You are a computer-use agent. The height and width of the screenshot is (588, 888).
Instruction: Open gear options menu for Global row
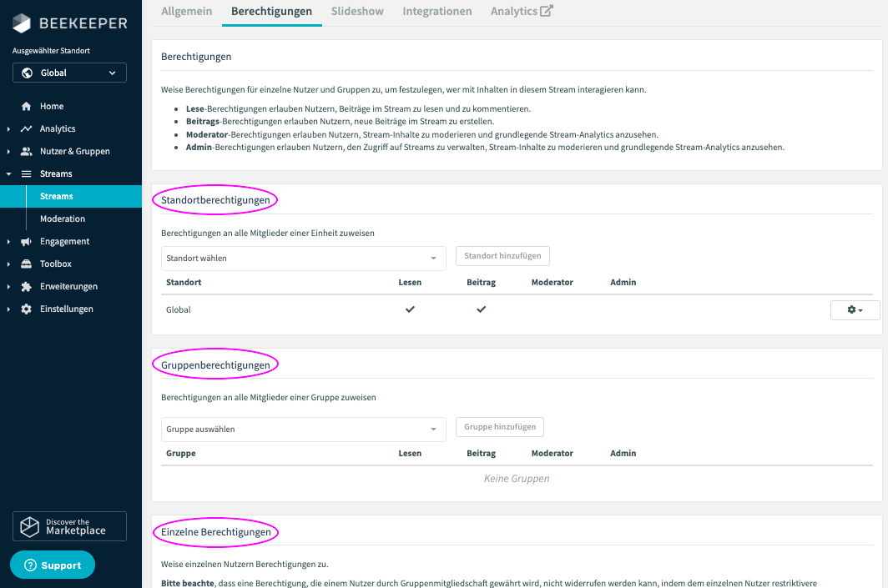tap(855, 309)
